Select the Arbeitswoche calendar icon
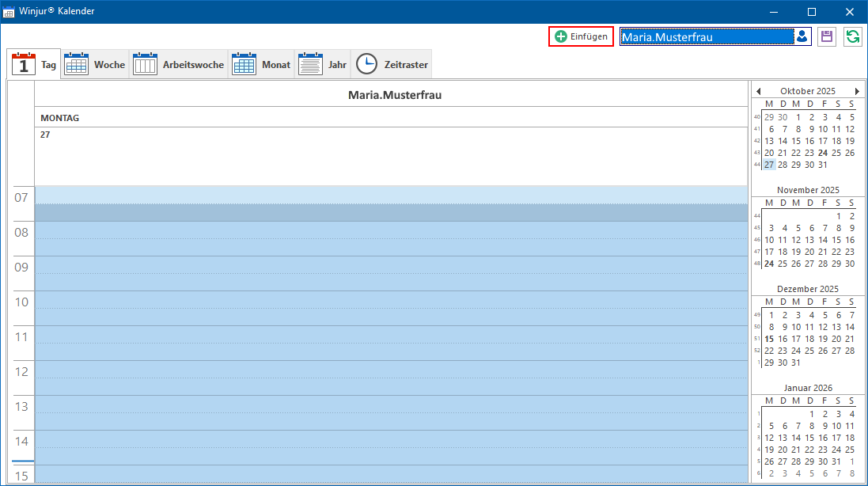This screenshot has height=486, width=868. coord(145,64)
